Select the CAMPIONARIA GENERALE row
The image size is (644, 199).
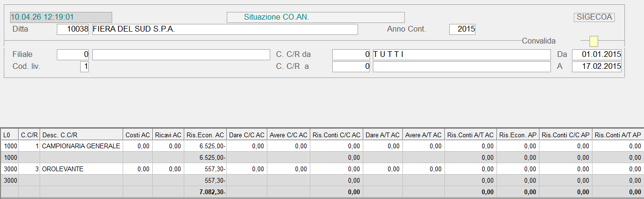(81, 146)
